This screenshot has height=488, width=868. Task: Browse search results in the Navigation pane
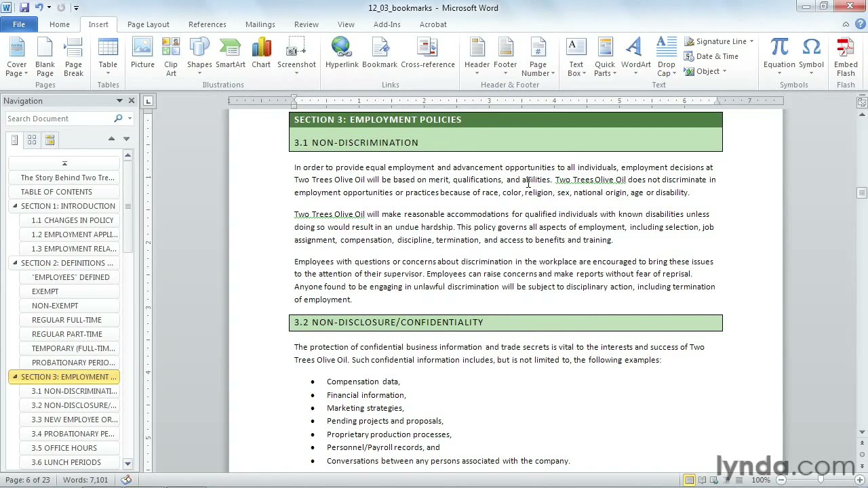[x=50, y=140]
